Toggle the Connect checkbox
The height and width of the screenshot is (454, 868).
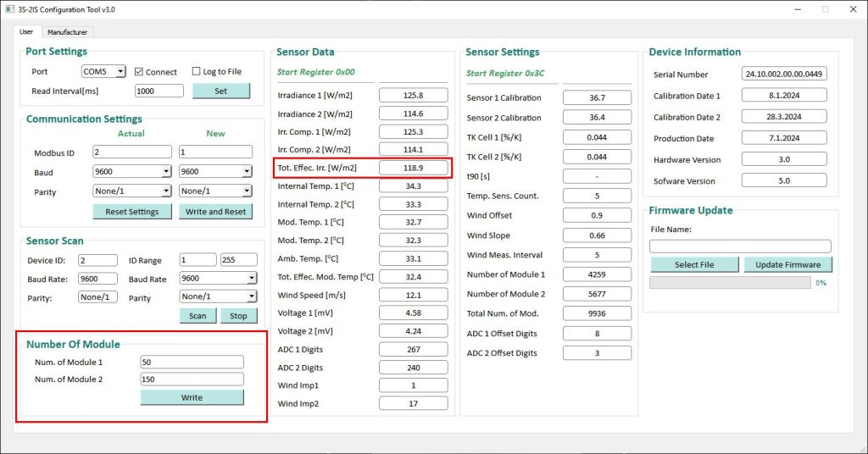pos(139,72)
